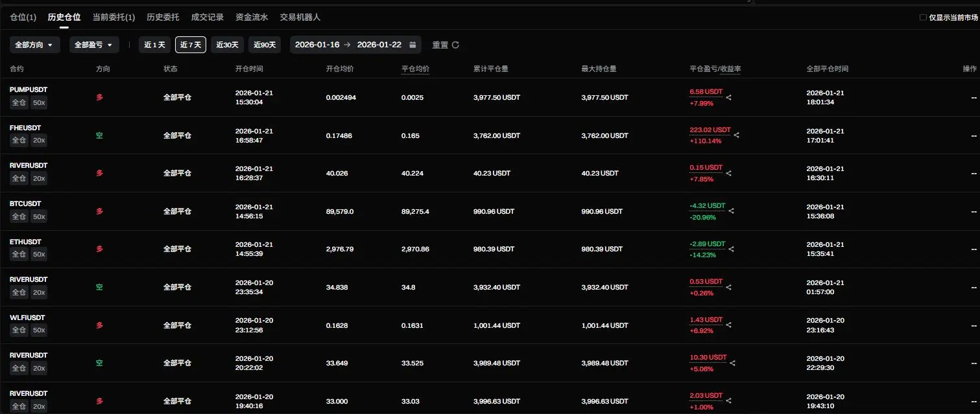Viewport: 980px width, 414px height.
Task: Share the BTCUSDT -4.32 USDT result
Action: [x=732, y=211]
